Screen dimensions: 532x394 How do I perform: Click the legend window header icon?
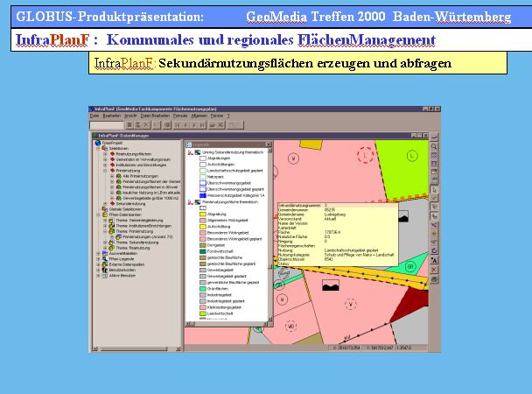tap(189, 144)
